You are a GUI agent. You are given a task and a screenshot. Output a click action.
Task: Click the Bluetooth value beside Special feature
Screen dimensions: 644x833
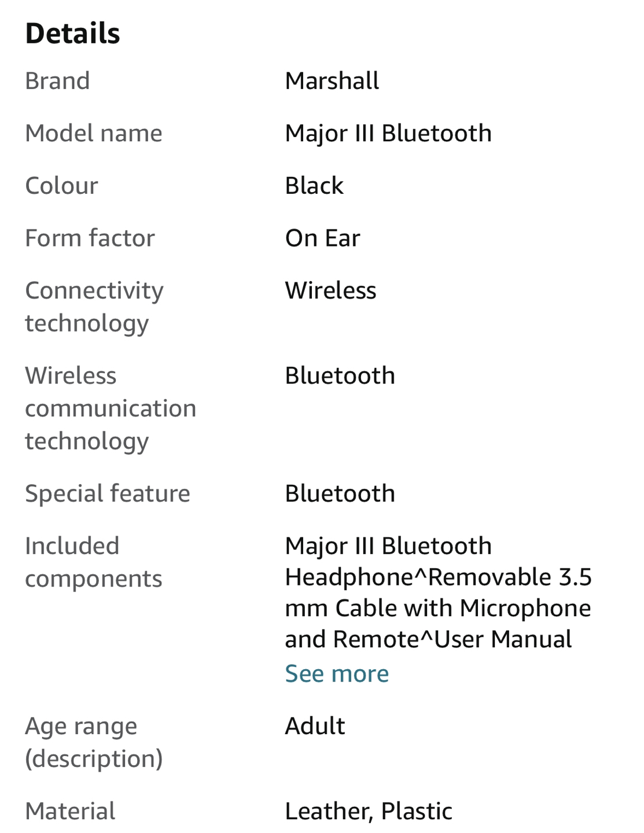pyautogui.click(x=340, y=493)
